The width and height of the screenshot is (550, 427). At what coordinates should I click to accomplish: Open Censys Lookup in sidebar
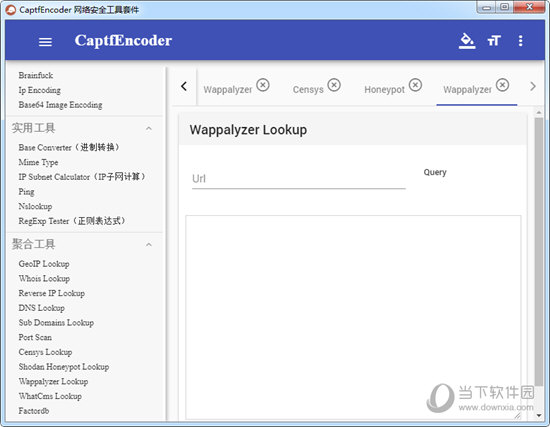tap(45, 352)
